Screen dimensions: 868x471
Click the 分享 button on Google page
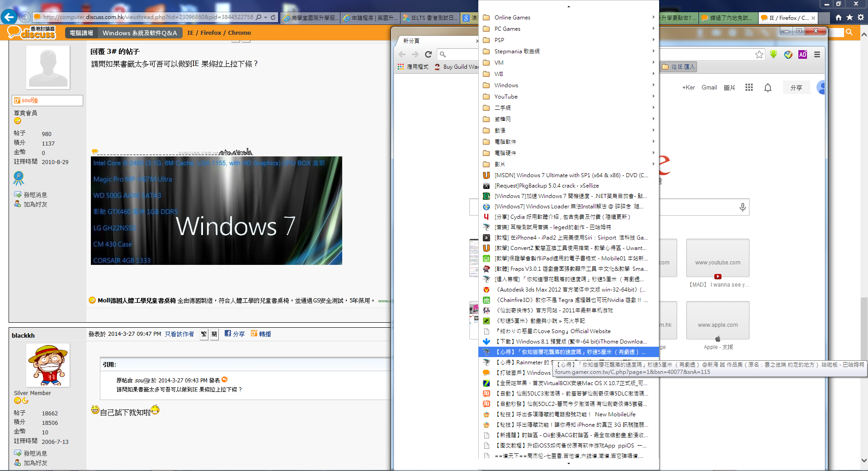pos(796,87)
